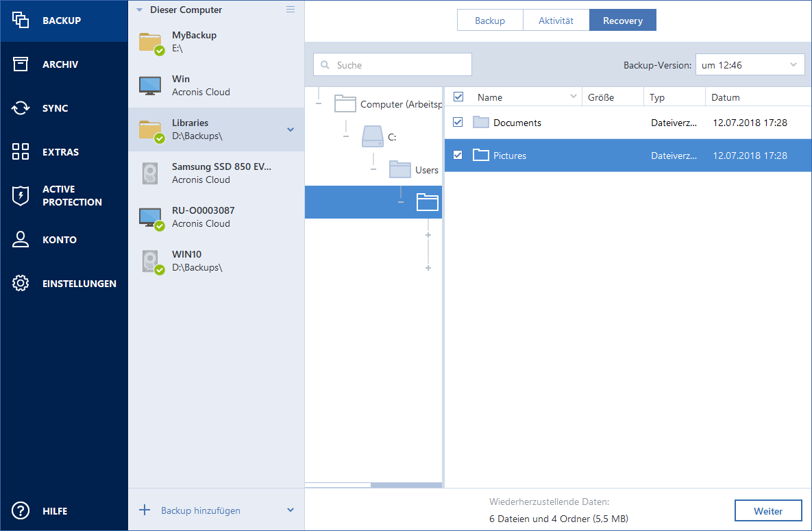Uncheck the Pictures folder checkbox
Screen dimensions: 812x531
coord(458,155)
